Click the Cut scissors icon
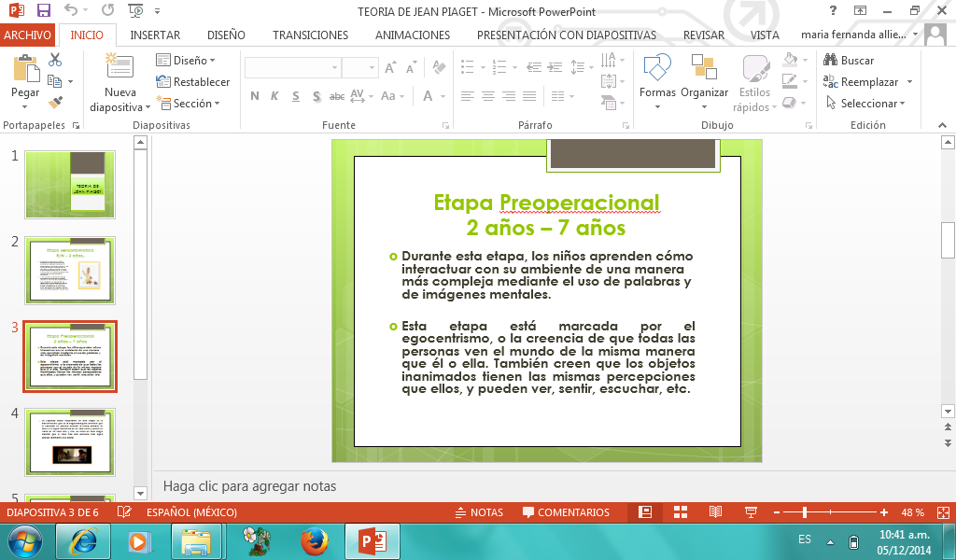This screenshot has width=956, height=560. (55, 61)
